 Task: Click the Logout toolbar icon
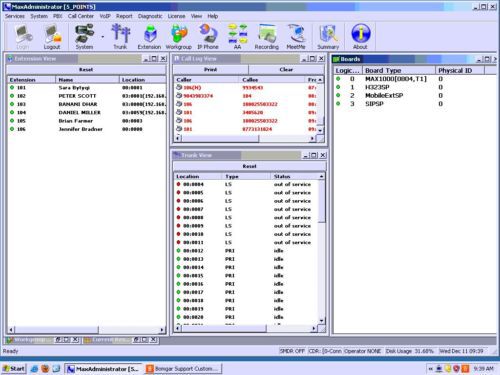[52, 37]
